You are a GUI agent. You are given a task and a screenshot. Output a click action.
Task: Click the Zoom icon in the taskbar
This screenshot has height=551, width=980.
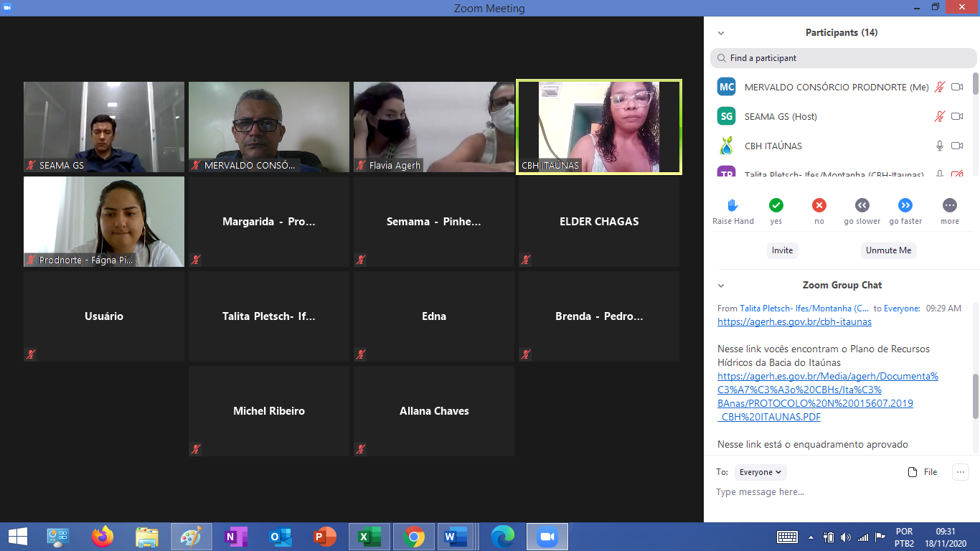tap(547, 537)
